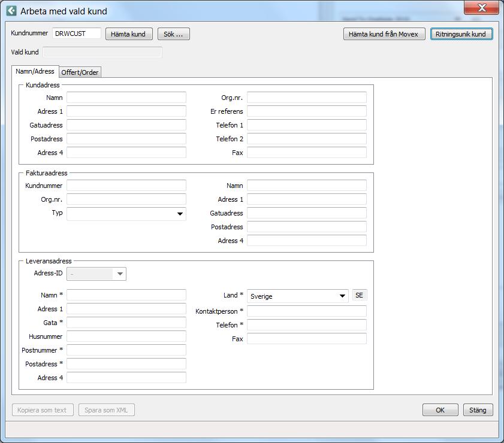Click the Telefon 2 field
504x443 pixels.
(307, 139)
